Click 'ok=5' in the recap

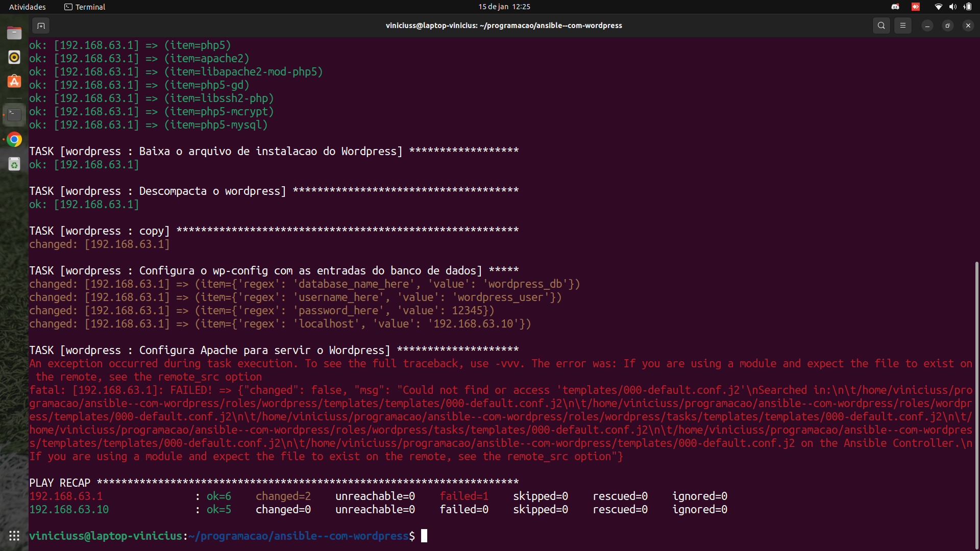pyautogui.click(x=219, y=510)
